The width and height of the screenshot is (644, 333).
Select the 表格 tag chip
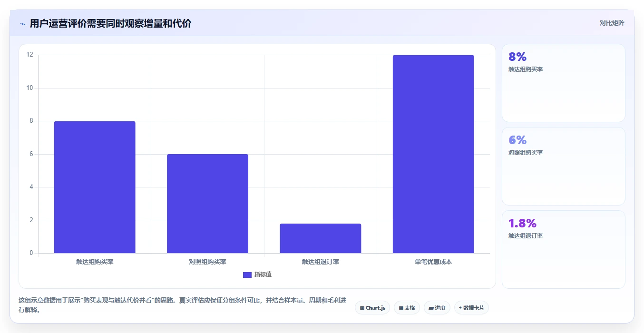[x=407, y=308]
